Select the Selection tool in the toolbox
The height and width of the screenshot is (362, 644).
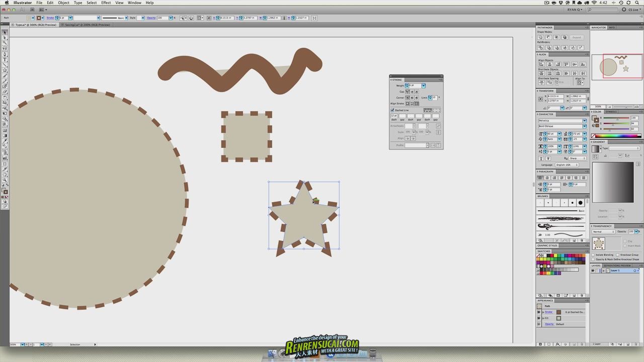coord(5,32)
